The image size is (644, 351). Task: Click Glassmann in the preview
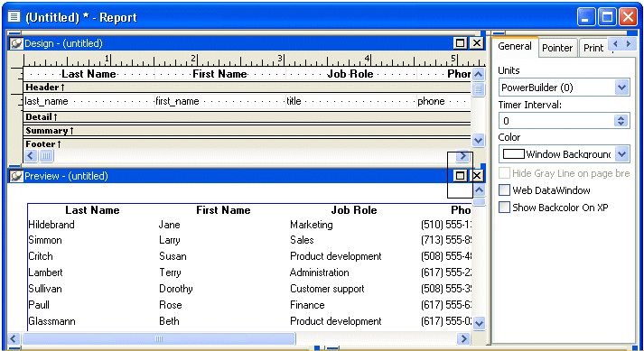(x=51, y=321)
